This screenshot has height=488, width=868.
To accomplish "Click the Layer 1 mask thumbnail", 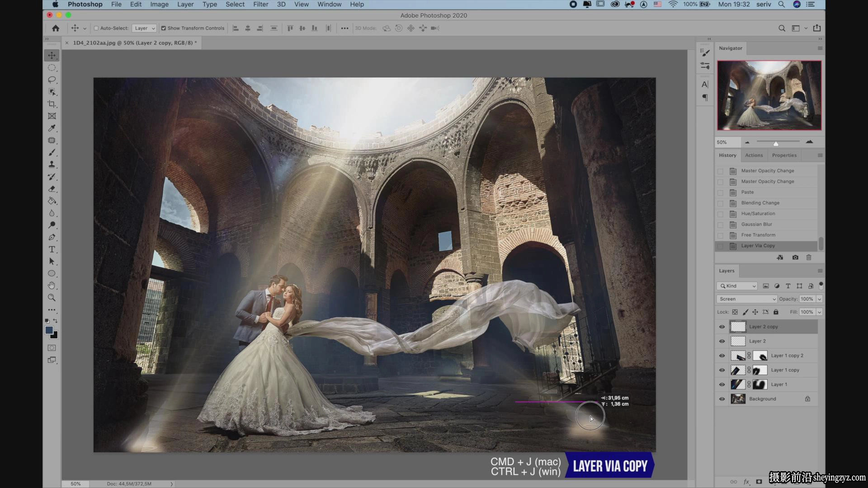I will [760, 385].
